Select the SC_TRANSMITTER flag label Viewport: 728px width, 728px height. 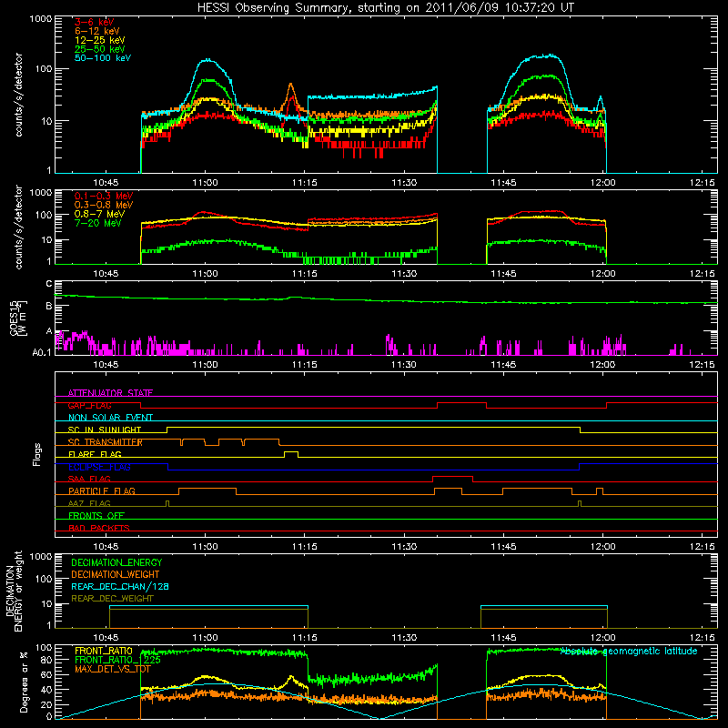(x=106, y=442)
